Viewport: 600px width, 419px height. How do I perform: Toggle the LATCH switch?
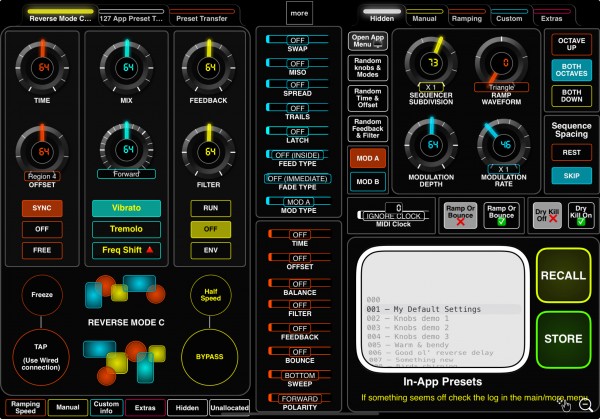point(297,132)
